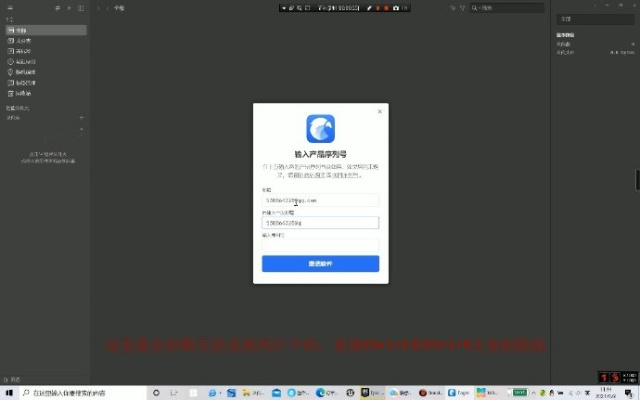Open Cortana circle icon on taskbar

[156, 393]
